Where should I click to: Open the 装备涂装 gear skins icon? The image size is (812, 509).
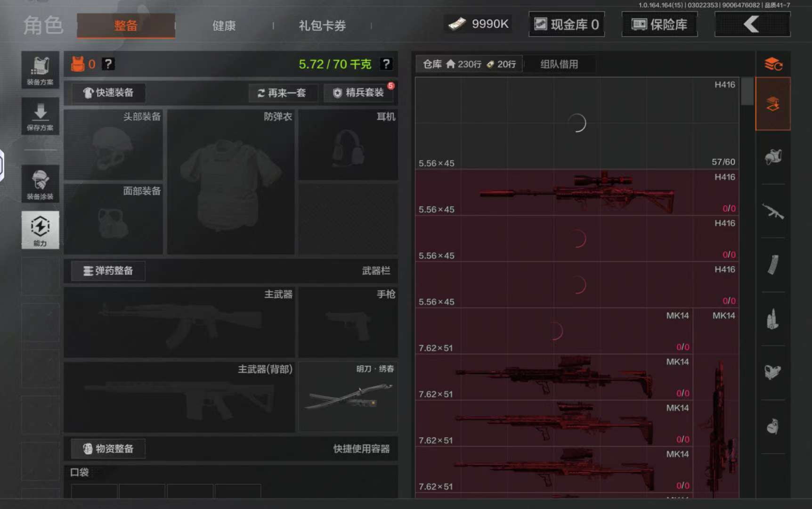pos(40,184)
